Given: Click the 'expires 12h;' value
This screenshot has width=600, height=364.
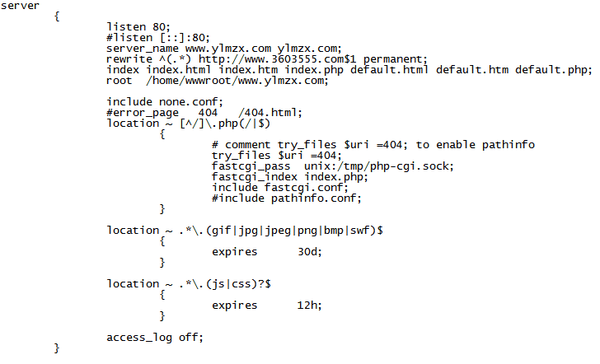Looking at the screenshot, I should [x=309, y=306].
